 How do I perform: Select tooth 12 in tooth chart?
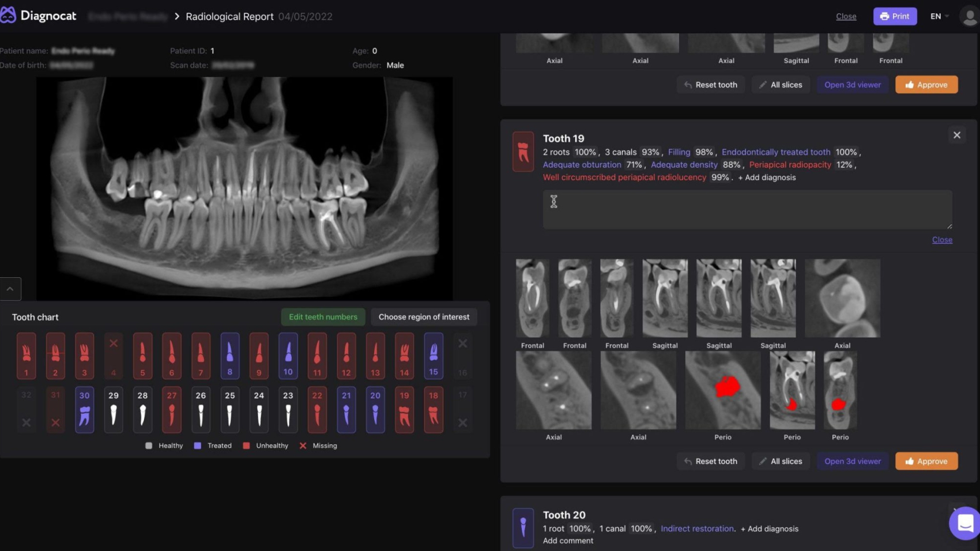346,356
